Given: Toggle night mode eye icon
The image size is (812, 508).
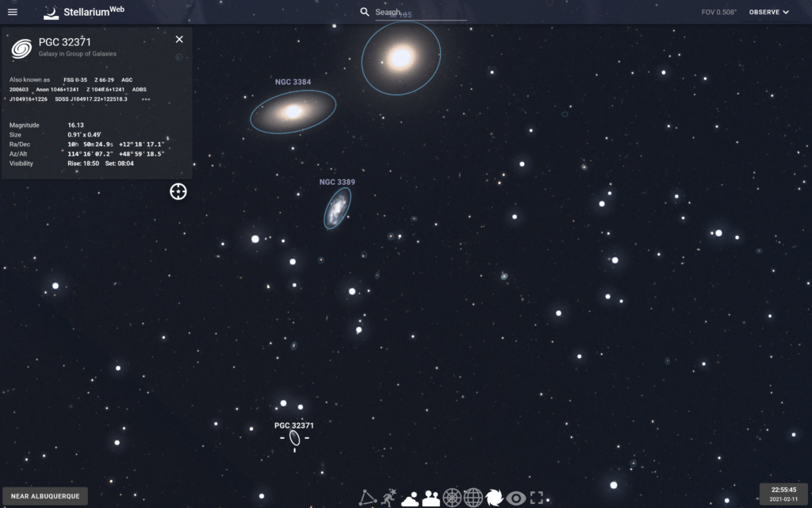Looking at the screenshot, I should click(515, 498).
